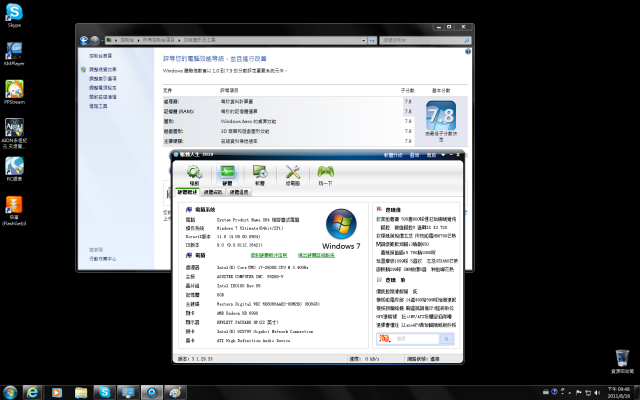Show hidden system tray icons
The width and height of the screenshot is (640, 400).
click(569, 392)
